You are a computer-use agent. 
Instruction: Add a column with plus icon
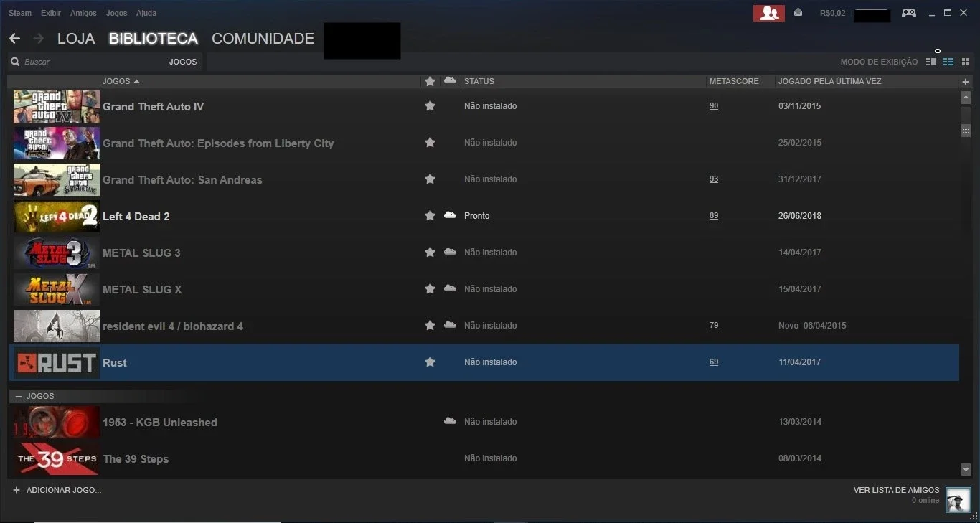pos(966,82)
